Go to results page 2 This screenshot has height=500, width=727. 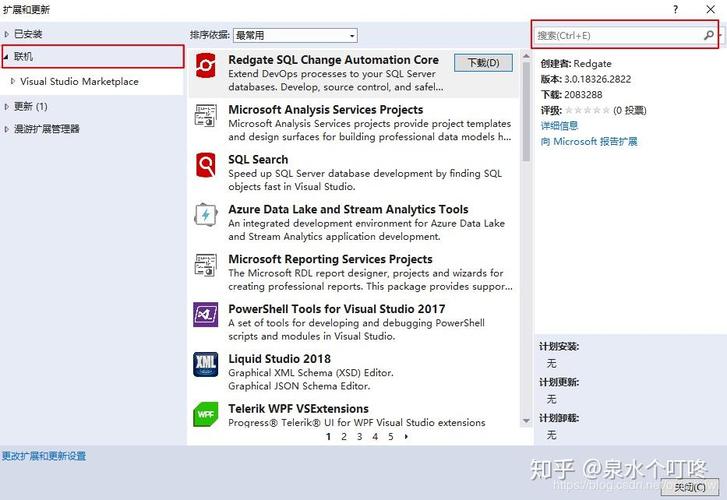(x=344, y=436)
